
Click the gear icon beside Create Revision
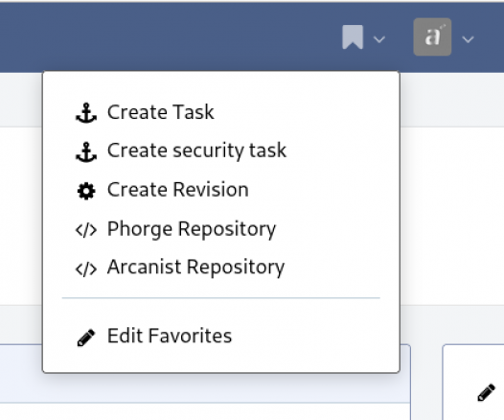pyautogui.click(x=86, y=191)
